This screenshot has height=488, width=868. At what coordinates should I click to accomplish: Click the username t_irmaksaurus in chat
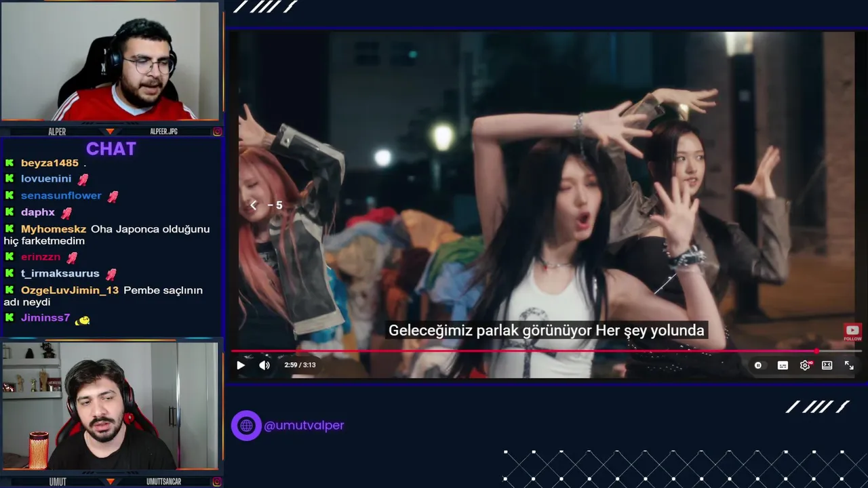[60, 274]
